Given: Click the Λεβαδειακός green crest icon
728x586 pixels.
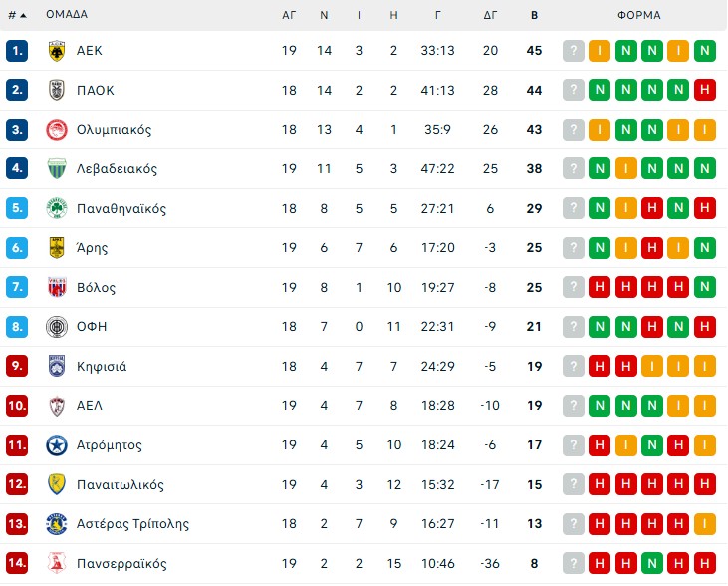Looking at the screenshot, I should (x=56, y=169).
